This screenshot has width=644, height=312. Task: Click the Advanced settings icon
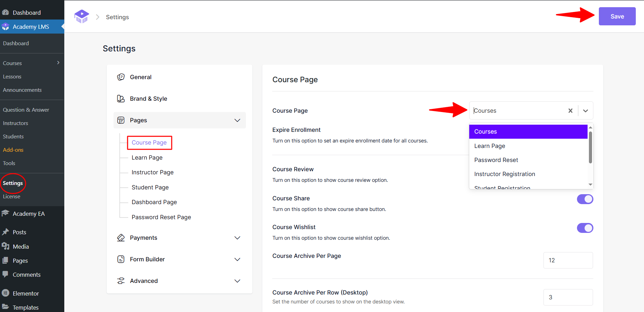point(121,281)
